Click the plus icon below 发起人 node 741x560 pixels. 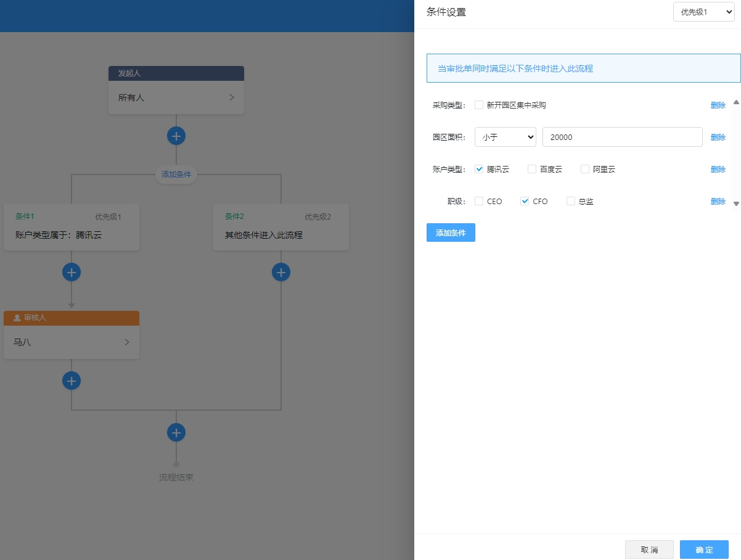176,136
